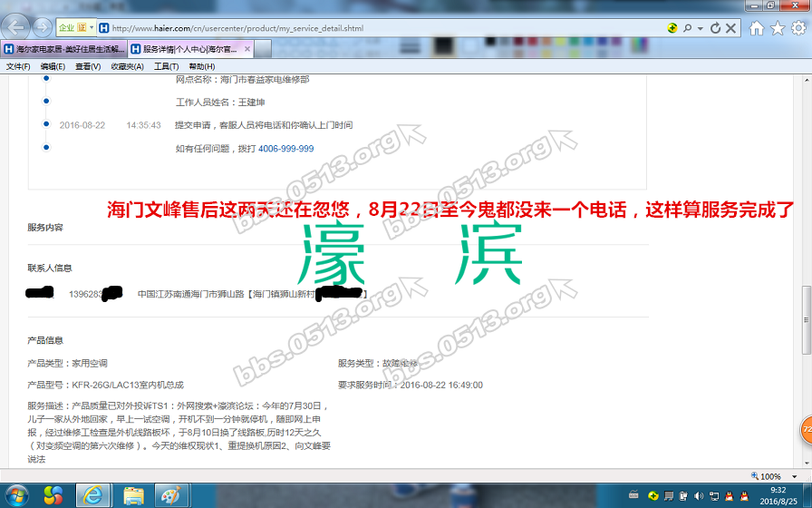Click the 4006-999-999 phone link
This screenshot has width=812, height=508.
pyautogui.click(x=285, y=149)
